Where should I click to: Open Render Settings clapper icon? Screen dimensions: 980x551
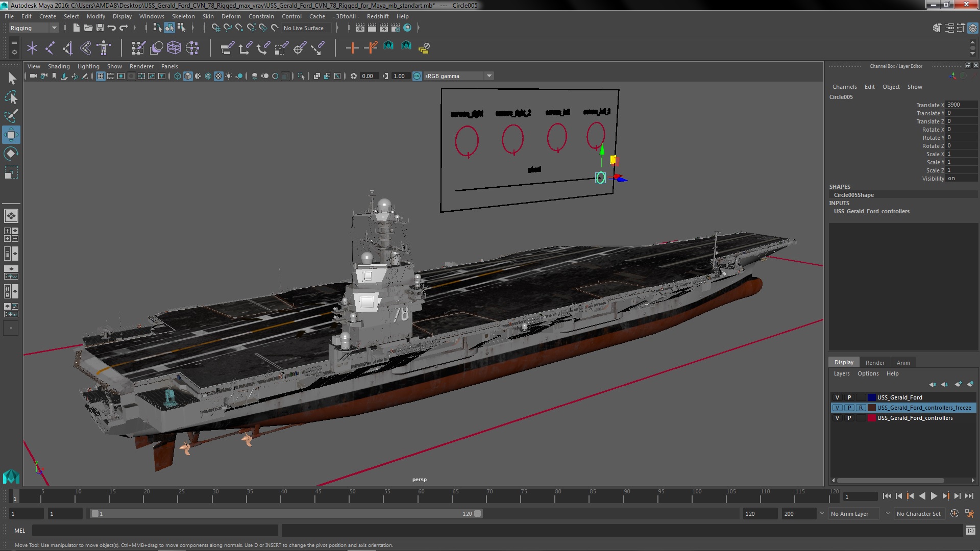[x=396, y=28]
